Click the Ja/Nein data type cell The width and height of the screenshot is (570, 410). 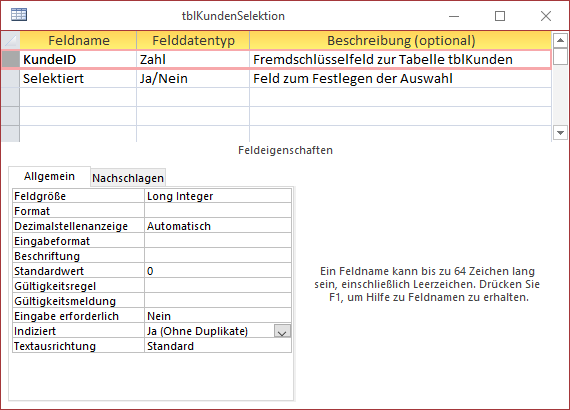click(x=193, y=79)
